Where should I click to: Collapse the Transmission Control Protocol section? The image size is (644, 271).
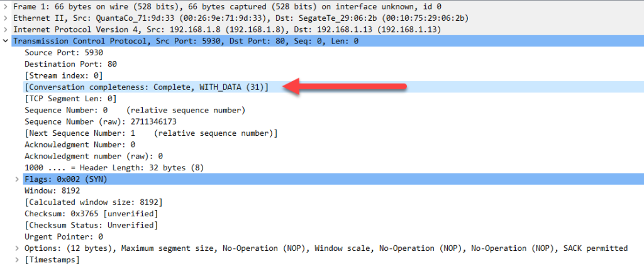click(x=6, y=41)
